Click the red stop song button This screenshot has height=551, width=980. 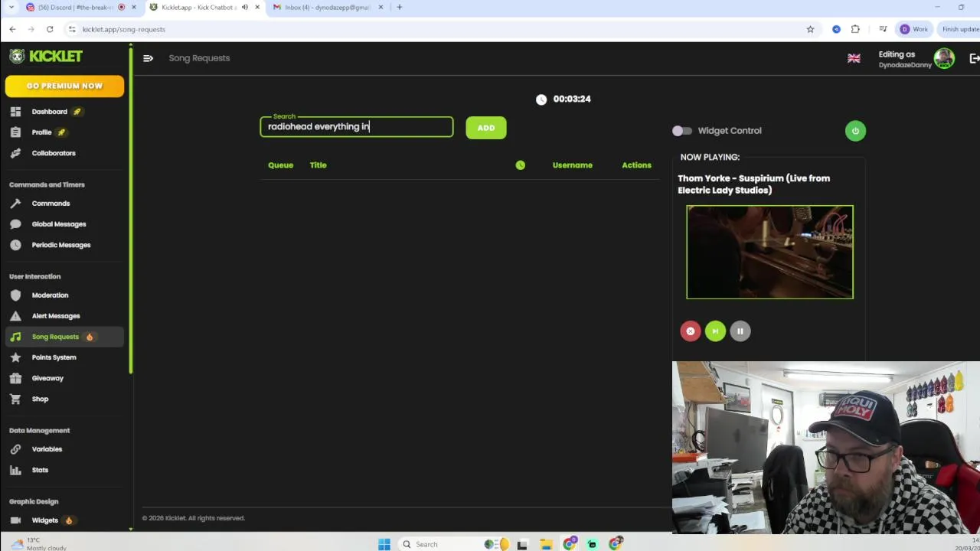tap(691, 331)
